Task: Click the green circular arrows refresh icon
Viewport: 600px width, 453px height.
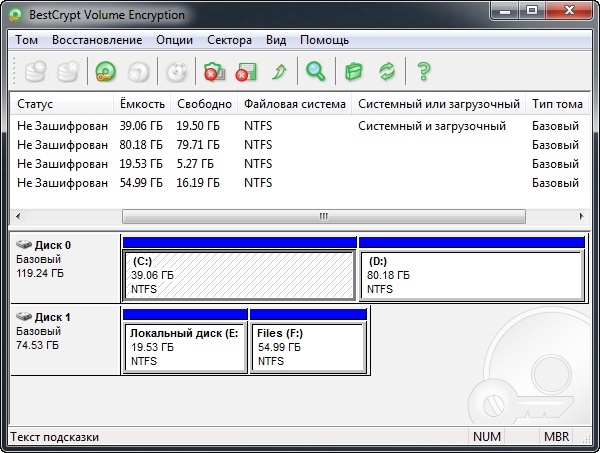Action: point(386,71)
